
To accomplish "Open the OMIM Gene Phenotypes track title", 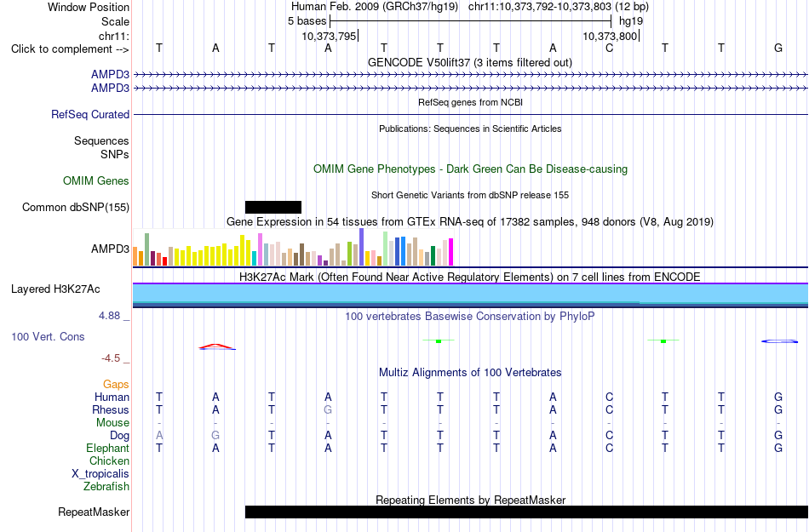I will pyautogui.click(x=470, y=169).
